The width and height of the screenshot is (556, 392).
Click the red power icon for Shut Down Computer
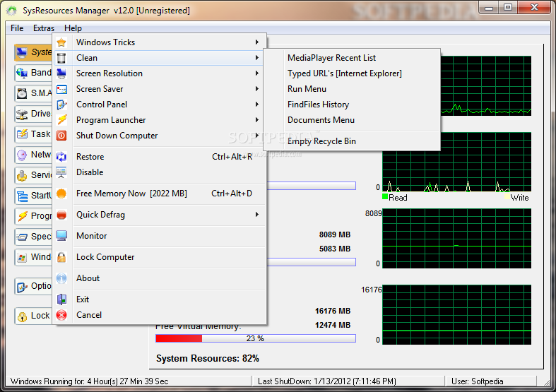[61, 136]
